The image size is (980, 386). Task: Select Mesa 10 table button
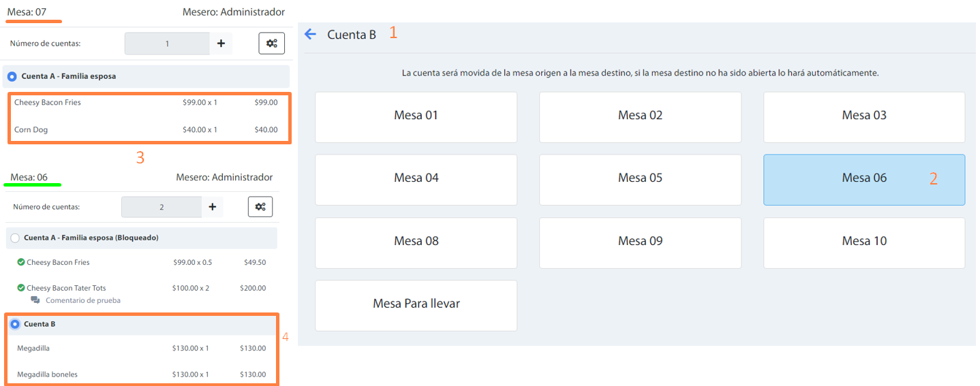click(x=863, y=242)
